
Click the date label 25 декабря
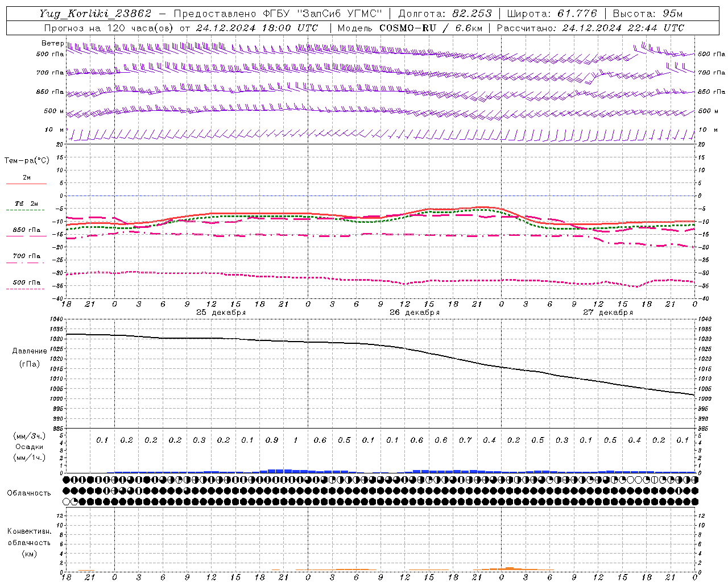tap(221, 313)
